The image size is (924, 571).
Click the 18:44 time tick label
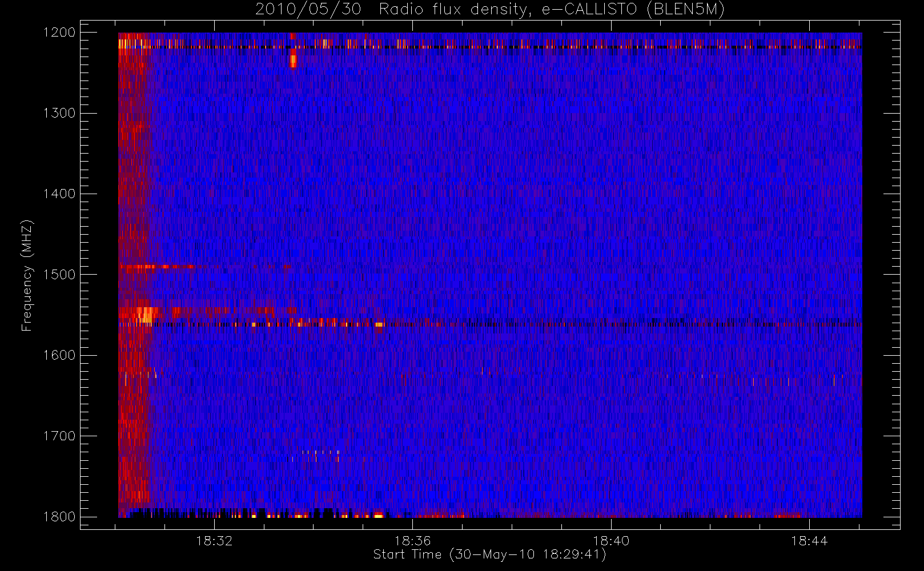pyautogui.click(x=809, y=541)
